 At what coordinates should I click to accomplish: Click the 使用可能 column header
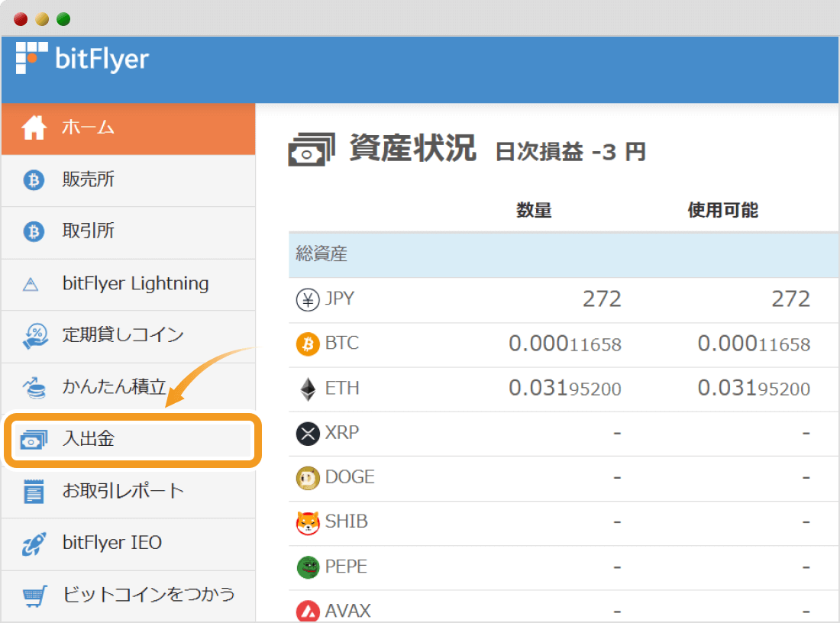point(722,210)
